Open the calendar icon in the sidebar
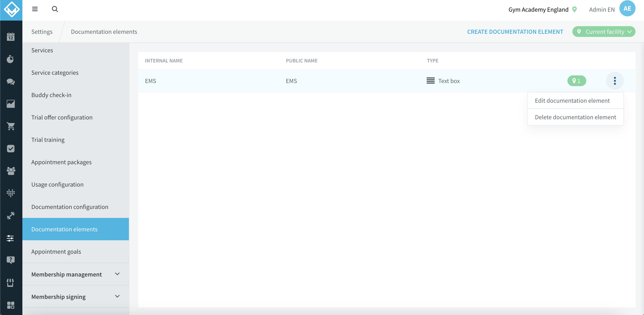 11,37
